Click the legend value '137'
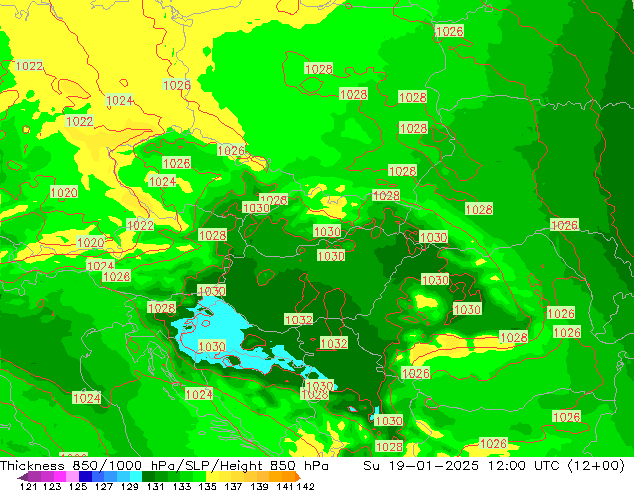This screenshot has height=490, width=634. [233, 486]
